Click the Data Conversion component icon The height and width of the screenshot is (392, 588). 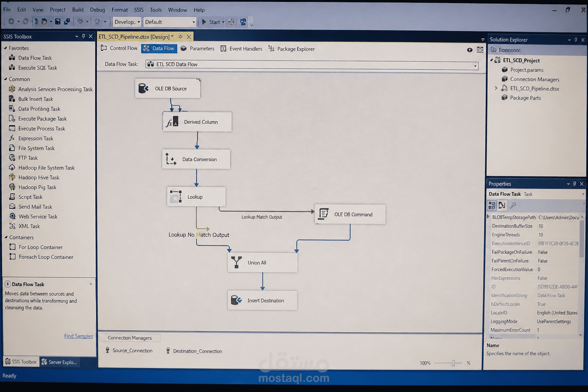pyautogui.click(x=171, y=159)
